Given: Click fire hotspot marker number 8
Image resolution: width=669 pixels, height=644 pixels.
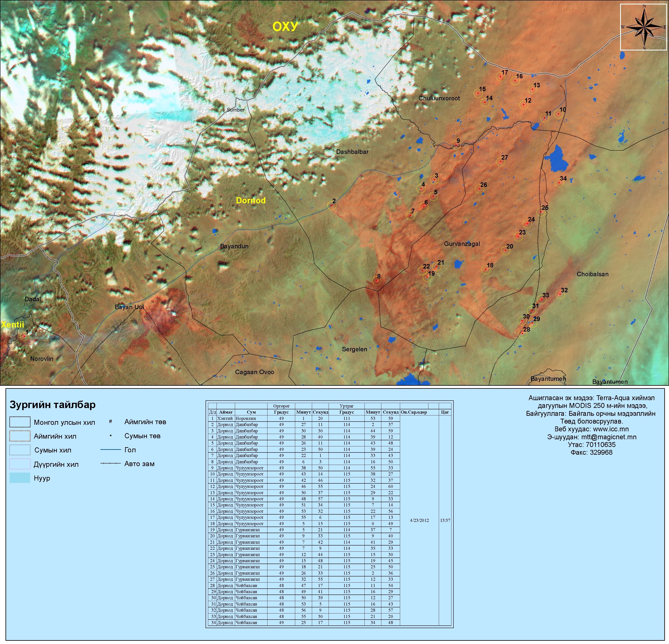Looking at the screenshot, I should click(376, 281).
